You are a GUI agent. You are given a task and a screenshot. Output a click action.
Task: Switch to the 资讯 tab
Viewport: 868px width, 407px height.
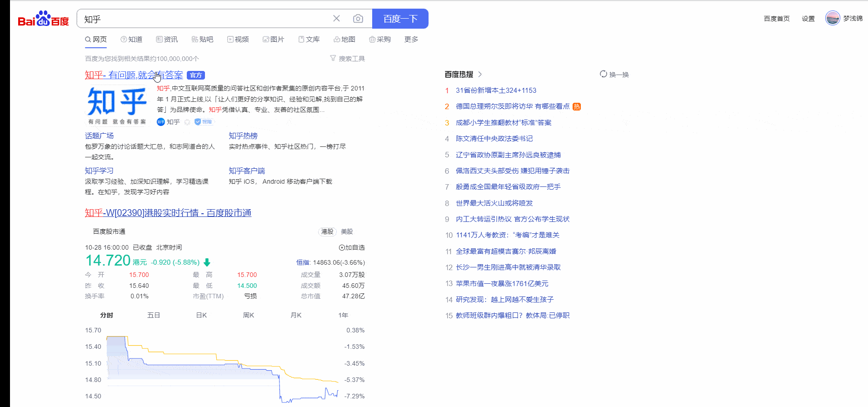[x=167, y=40]
